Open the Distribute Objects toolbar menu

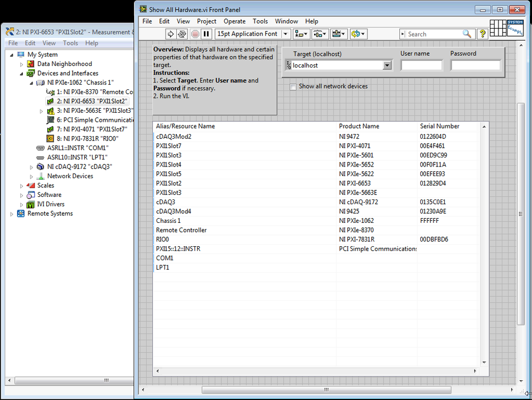[320, 34]
